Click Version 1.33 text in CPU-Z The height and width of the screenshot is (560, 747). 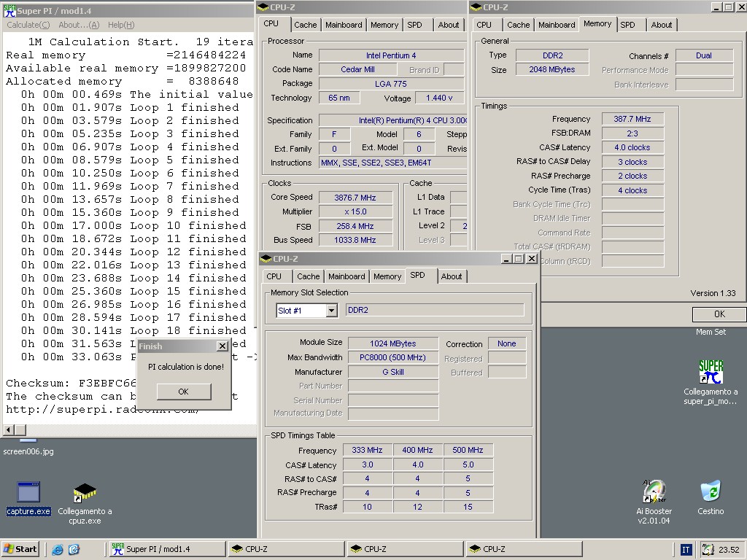click(713, 293)
